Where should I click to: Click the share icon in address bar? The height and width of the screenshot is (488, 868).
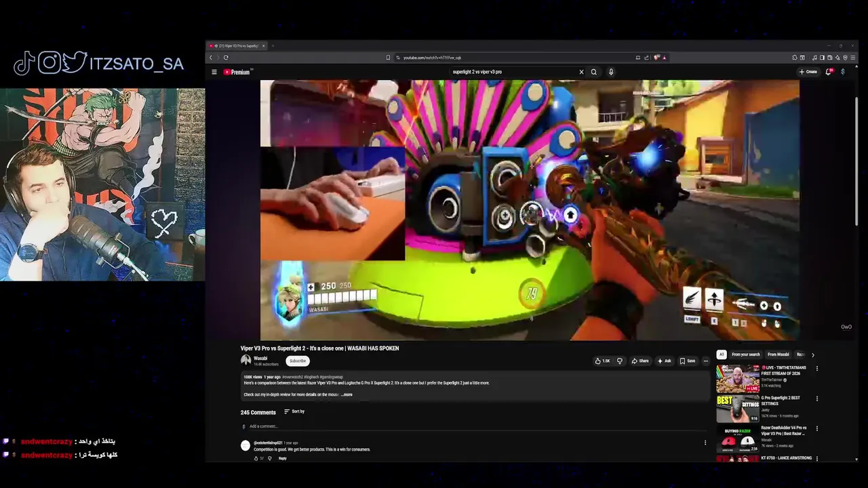(647, 58)
